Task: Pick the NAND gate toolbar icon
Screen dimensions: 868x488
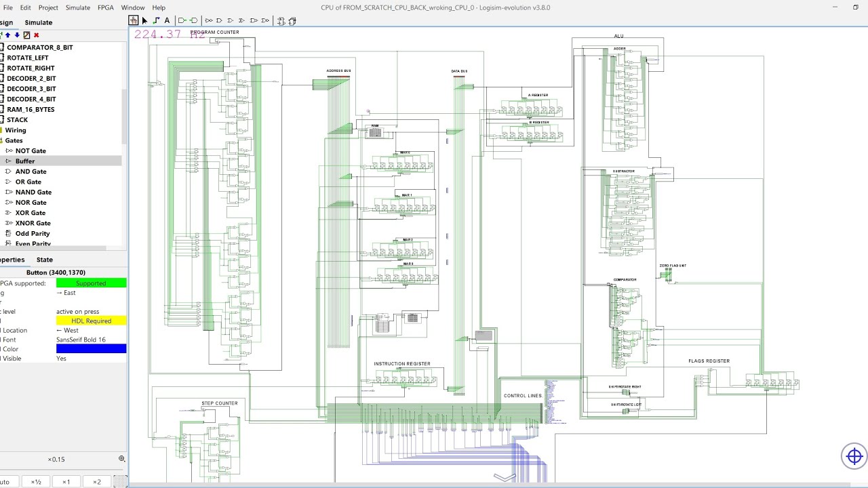Action: [x=254, y=21]
